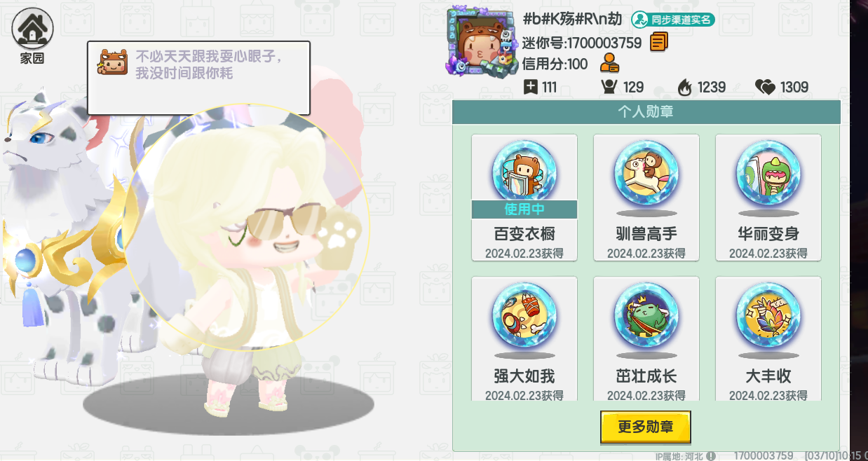Click the flame popularity count 1239
This screenshot has height=461, width=868.
pyautogui.click(x=701, y=87)
